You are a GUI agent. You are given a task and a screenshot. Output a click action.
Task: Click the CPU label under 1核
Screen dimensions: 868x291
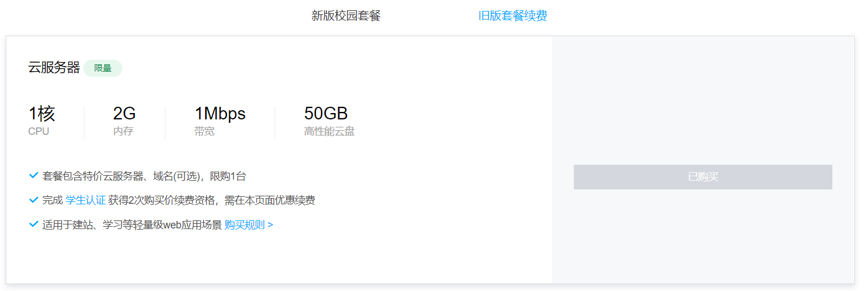tap(38, 131)
